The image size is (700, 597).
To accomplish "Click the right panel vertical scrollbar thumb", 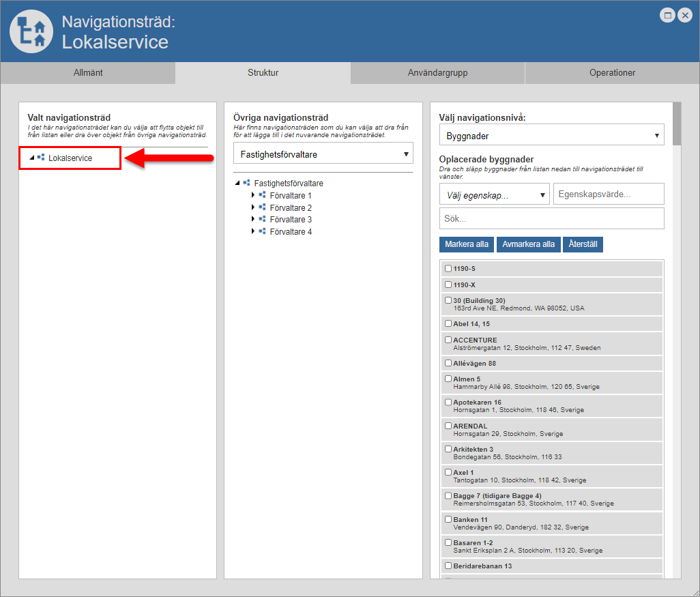I will [676, 123].
